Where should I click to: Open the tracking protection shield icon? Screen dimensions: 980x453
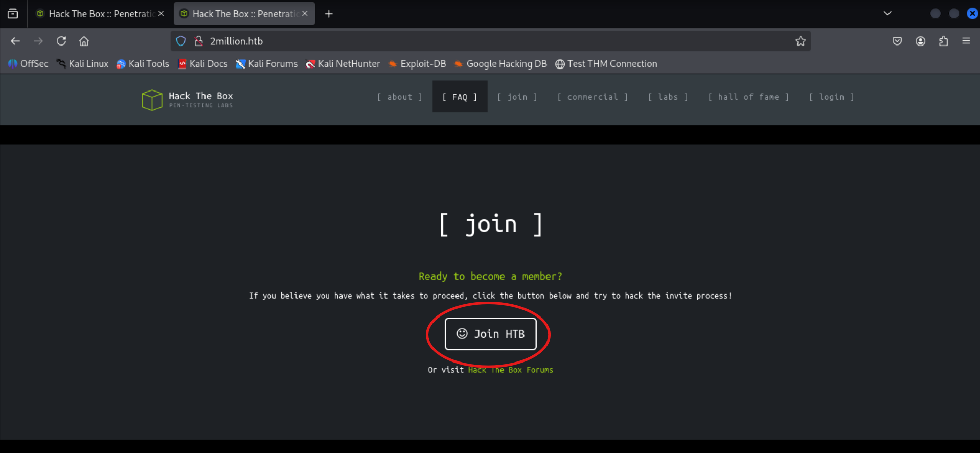pyautogui.click(x=181, y=41)
